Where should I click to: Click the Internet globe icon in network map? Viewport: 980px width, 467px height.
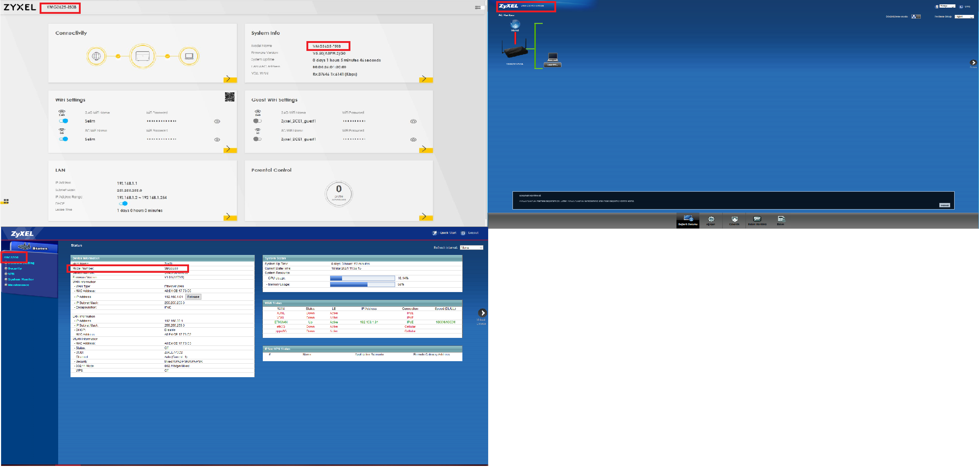pos(515,25)
